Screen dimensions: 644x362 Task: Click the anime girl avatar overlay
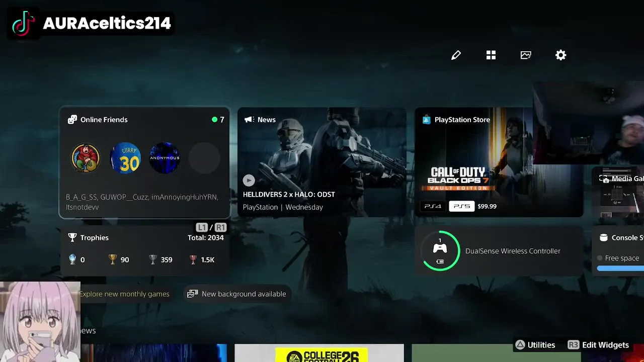click(x=40, y=322)
